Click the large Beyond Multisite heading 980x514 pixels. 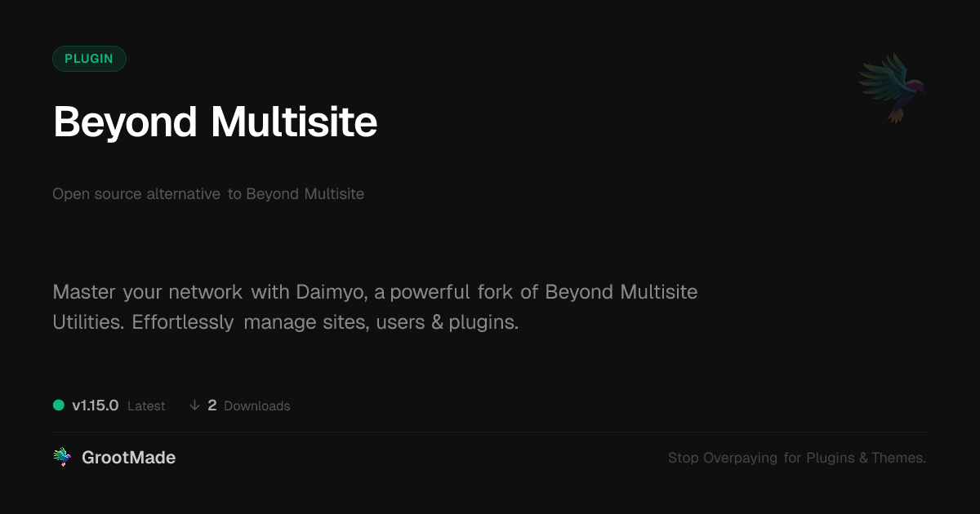pos(215,122)
